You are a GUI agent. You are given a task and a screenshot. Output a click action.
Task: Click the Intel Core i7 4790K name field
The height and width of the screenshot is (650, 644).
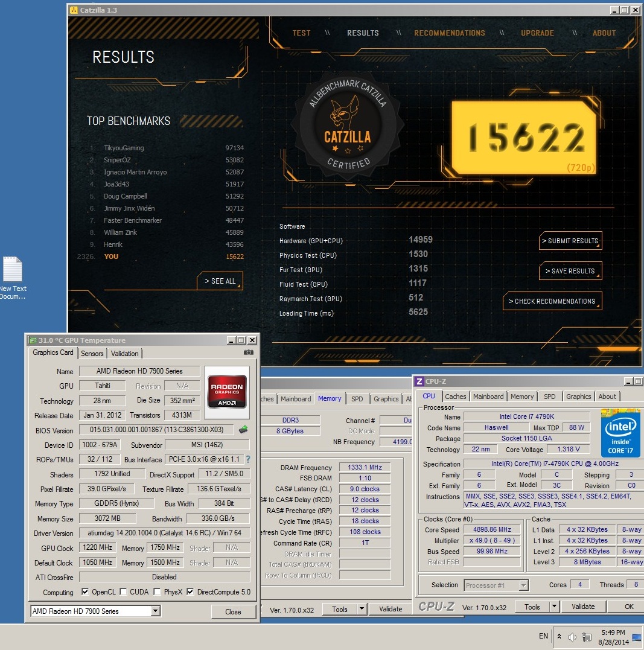(x=527, y=416)
